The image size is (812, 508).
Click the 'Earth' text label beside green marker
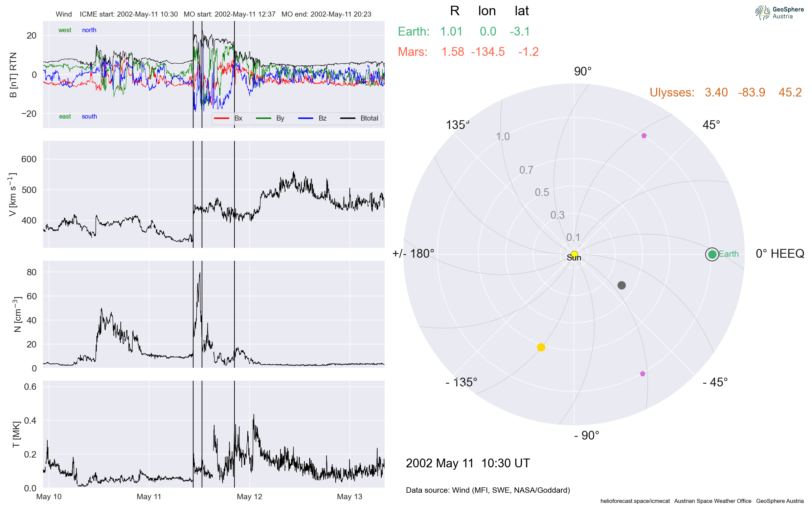(x=729, y=254)
